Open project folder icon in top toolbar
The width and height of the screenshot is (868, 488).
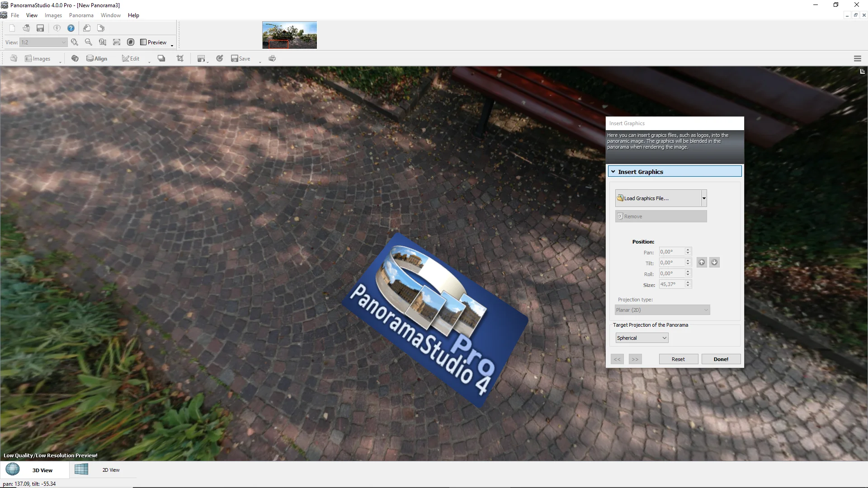coord(26,28)
